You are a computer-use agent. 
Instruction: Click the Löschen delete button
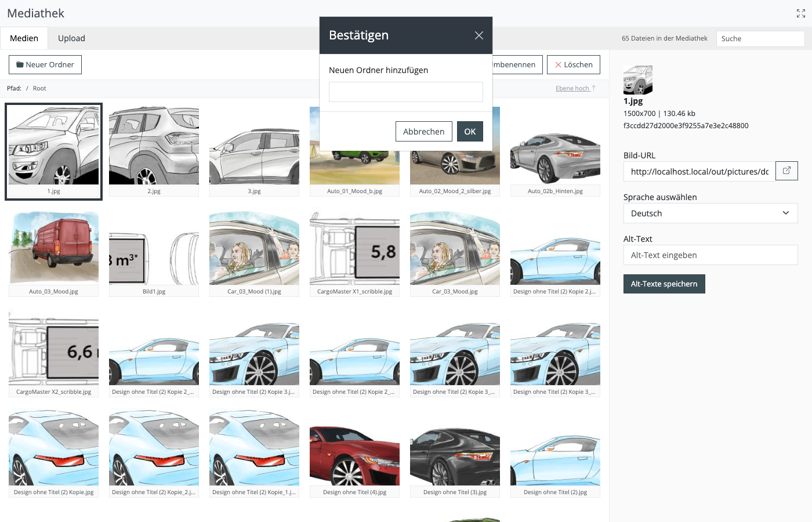pos(574,65)
